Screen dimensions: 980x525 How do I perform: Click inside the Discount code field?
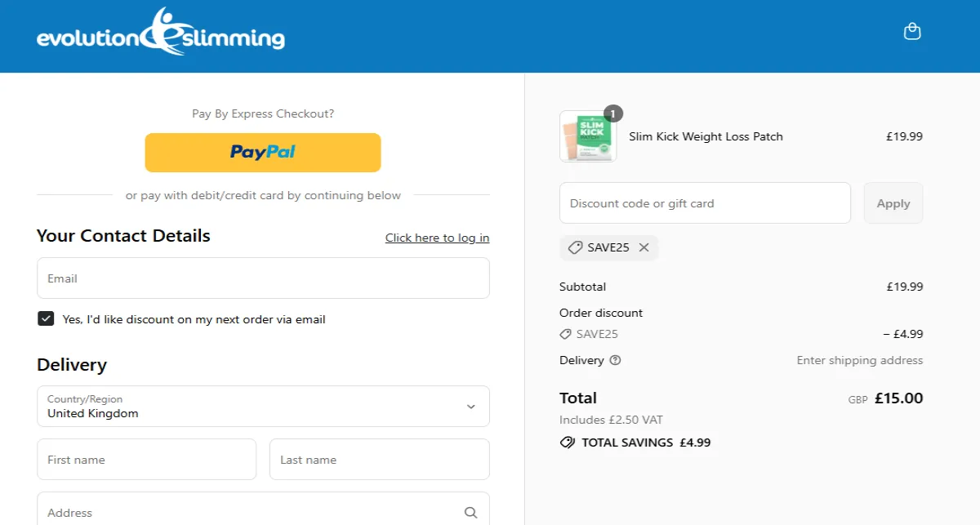pos(702,202)
